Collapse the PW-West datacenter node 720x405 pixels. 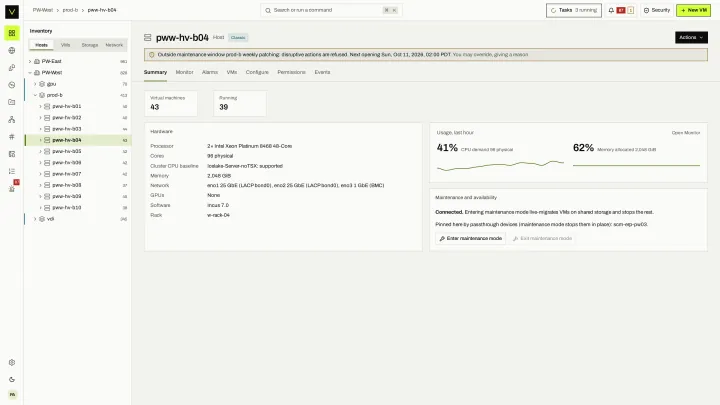pyautogui.click(x=30, y=73)
